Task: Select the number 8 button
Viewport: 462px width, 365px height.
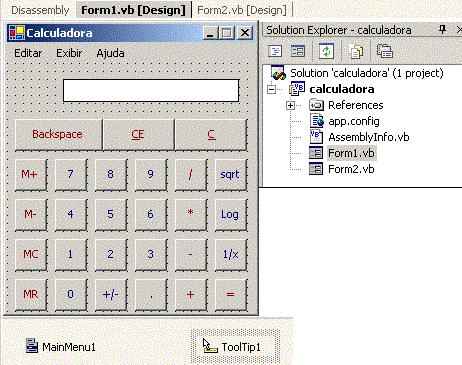Action: pos(111,175)
